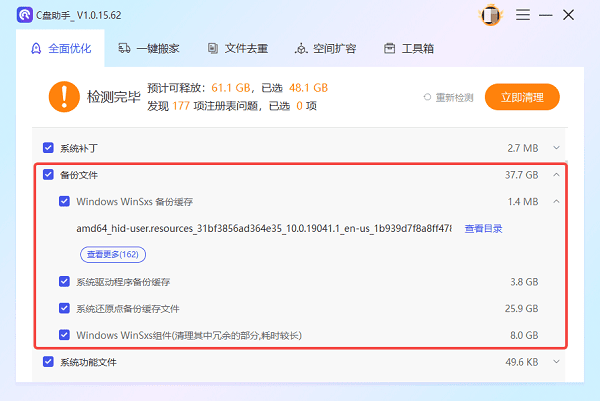Click the 49.6 KB size value
The width and height of the screenshot is (600, 401).
pyautogui.click(x=522, y=362)
